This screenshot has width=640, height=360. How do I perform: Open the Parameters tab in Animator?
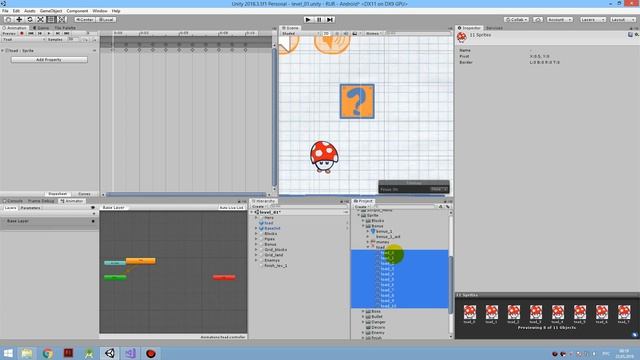tap(31, 208)
